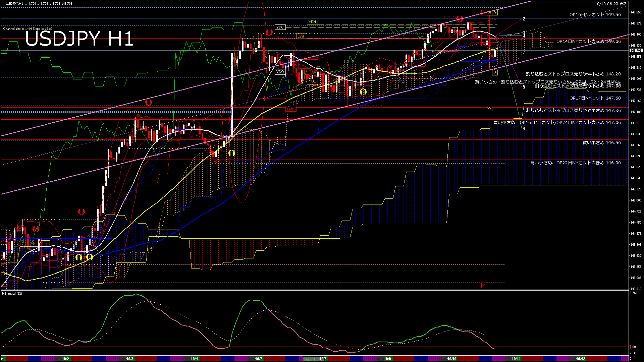644x362 pixels.
Task: Click the 10/10 date on the time axis
Action: coord(451,359)
